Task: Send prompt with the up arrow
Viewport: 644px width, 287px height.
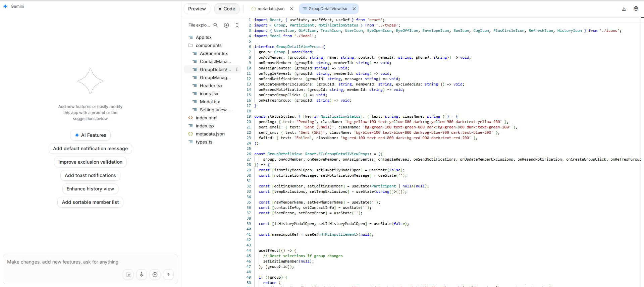Action: (x=168, y=275)
